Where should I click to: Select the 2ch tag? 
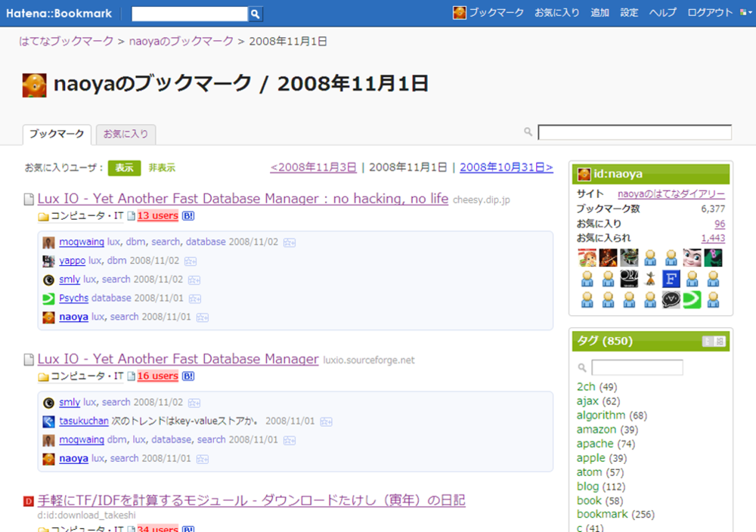(586, 387)
